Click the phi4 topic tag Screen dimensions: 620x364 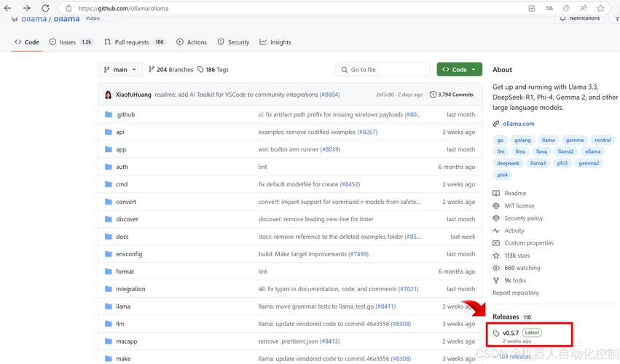502,175
